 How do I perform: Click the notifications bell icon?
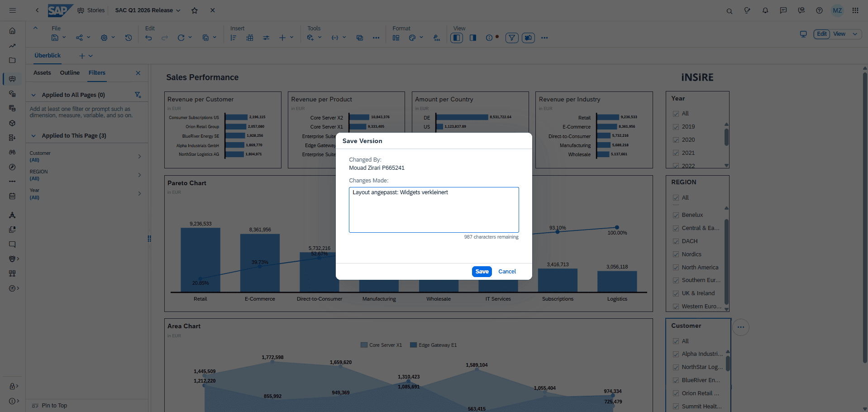pyautogui.click(x=765, y=10)
